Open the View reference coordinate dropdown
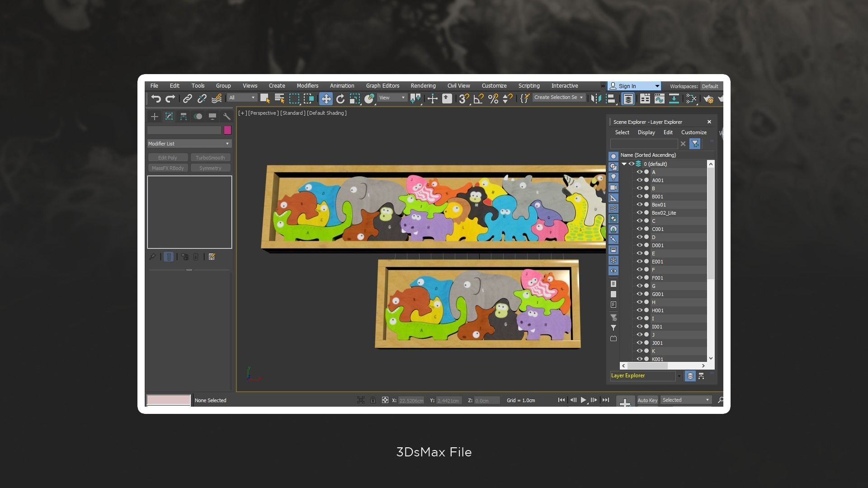This screenshot has width=868, height=488. click(392, 98)
